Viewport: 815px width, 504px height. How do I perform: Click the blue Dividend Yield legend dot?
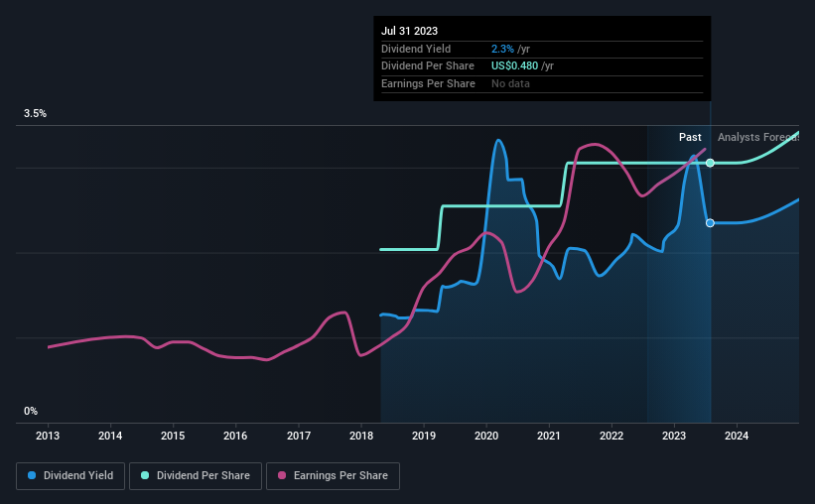[x=32, y=475]
